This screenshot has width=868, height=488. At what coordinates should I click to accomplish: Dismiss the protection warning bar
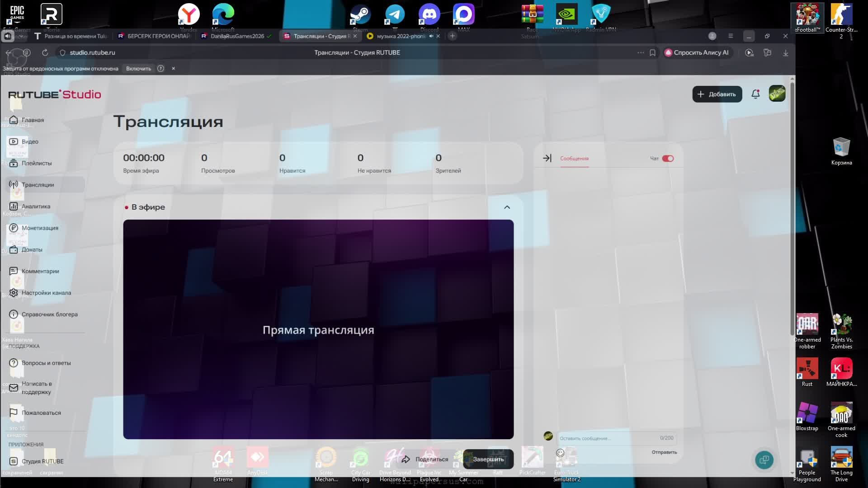coord(173,69)
